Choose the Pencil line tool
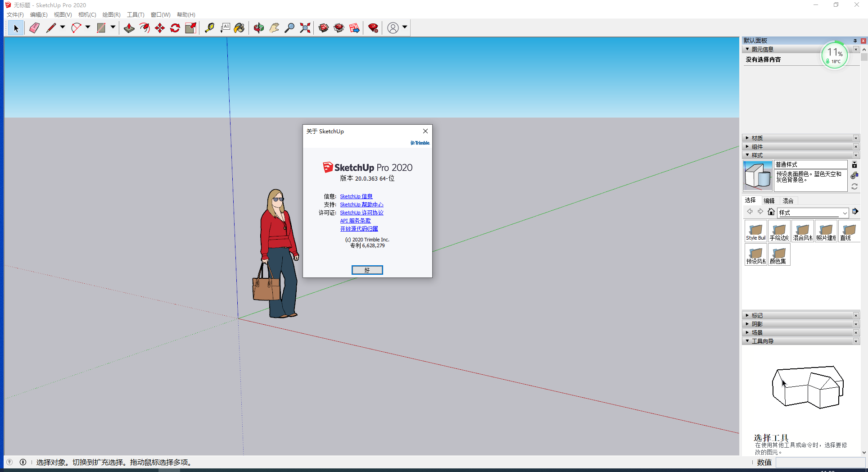Image resolution: width=868 pixels, height=472 pixels. [51, 28]
